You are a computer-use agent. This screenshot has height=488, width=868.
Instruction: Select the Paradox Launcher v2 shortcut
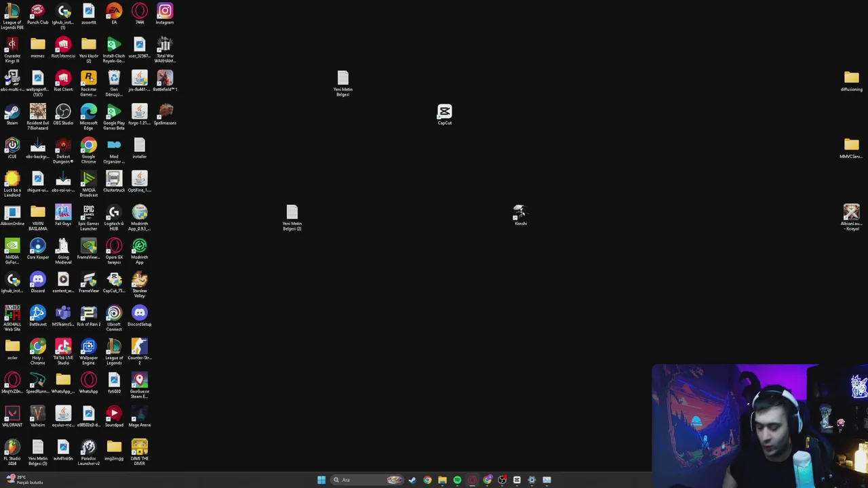[x=89, y=453]
